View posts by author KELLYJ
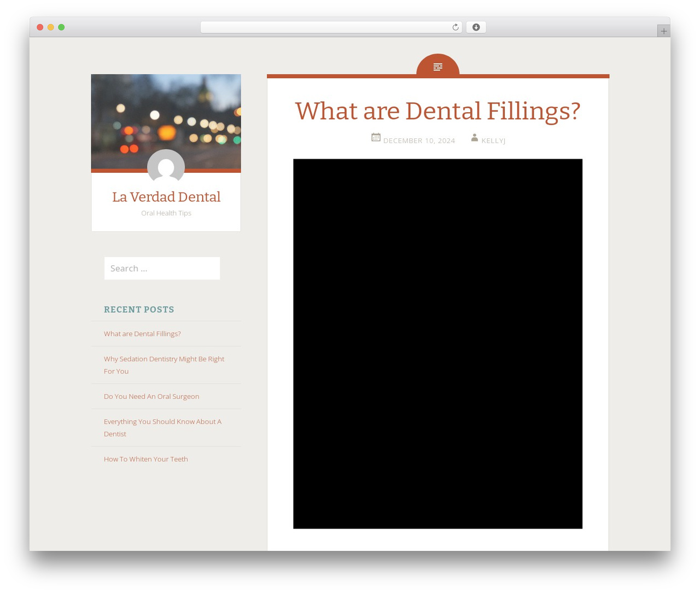 pyautogui.click(x=493, y=141)
